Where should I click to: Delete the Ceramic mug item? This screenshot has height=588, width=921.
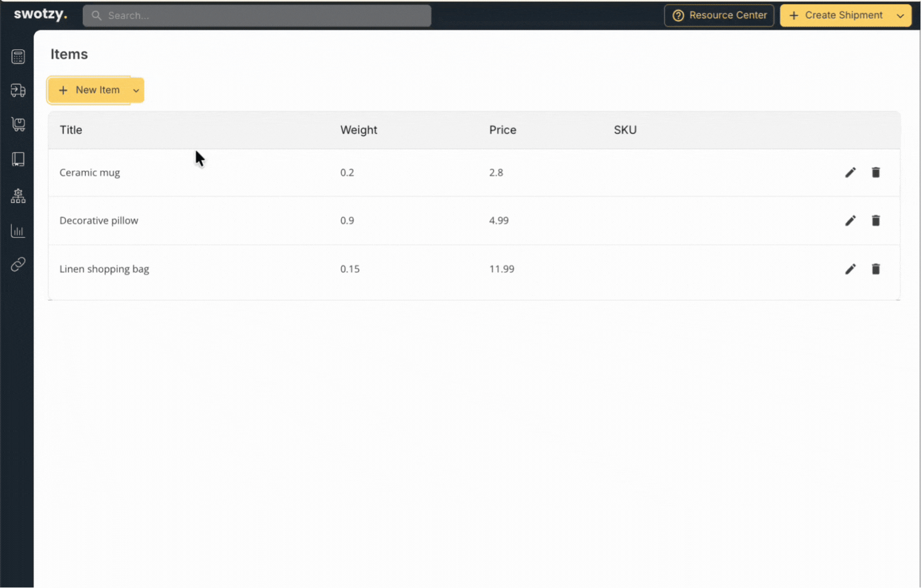[876, 172]
